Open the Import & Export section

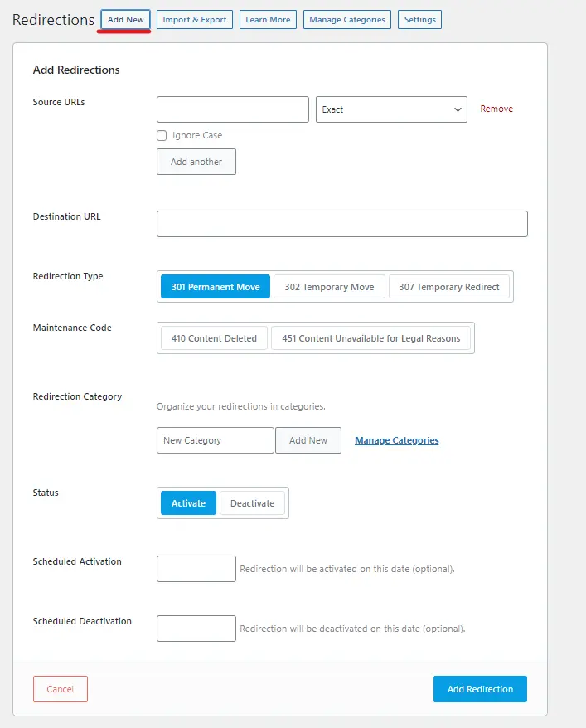[x=194, y=20]
